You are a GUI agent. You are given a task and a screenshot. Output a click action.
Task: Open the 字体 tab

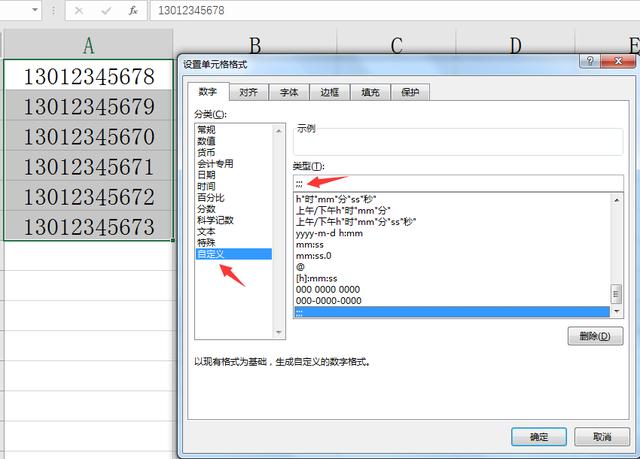[x=289, y=92]
